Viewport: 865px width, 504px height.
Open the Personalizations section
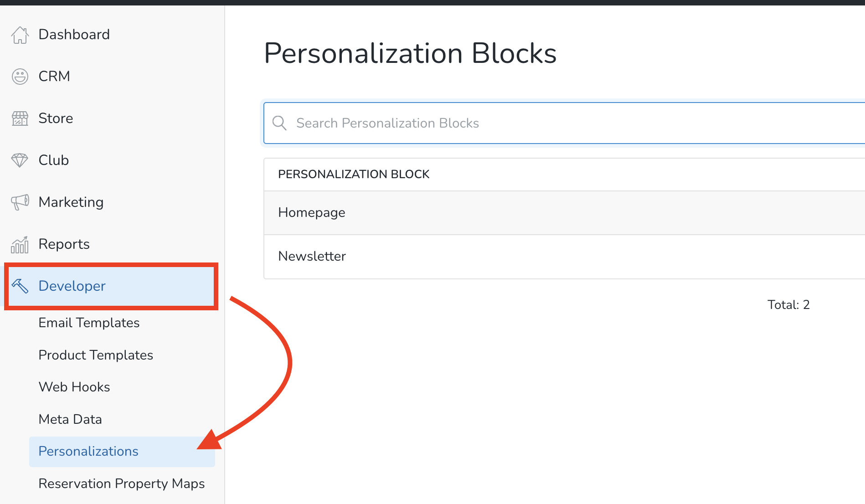pyautogui.click(x=88, y=451)
